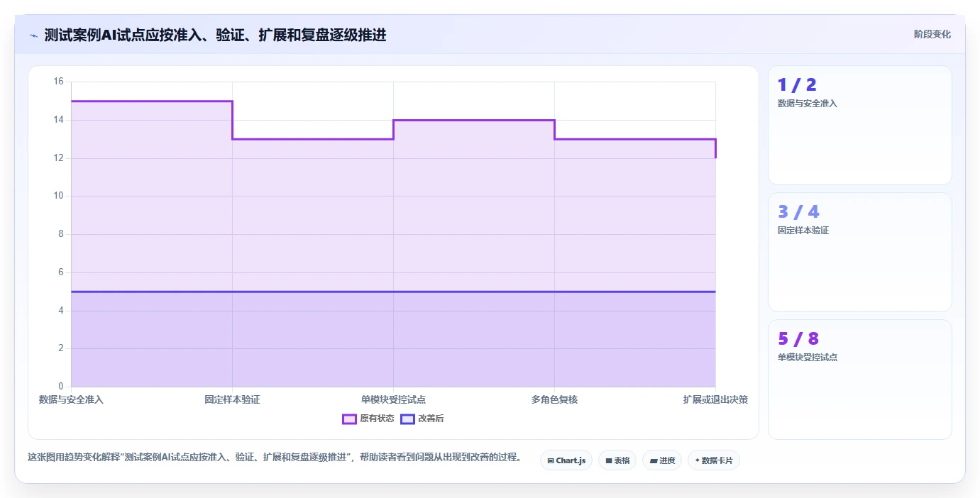Click the y-axis value 14
This screenshot has width=980, height=498.
58,120
